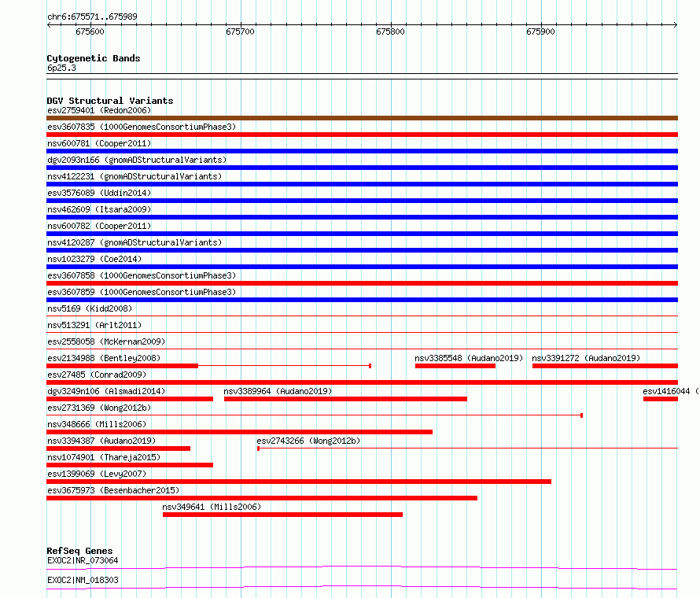Click the chr6:675571..675989 position label

point(92,17)
